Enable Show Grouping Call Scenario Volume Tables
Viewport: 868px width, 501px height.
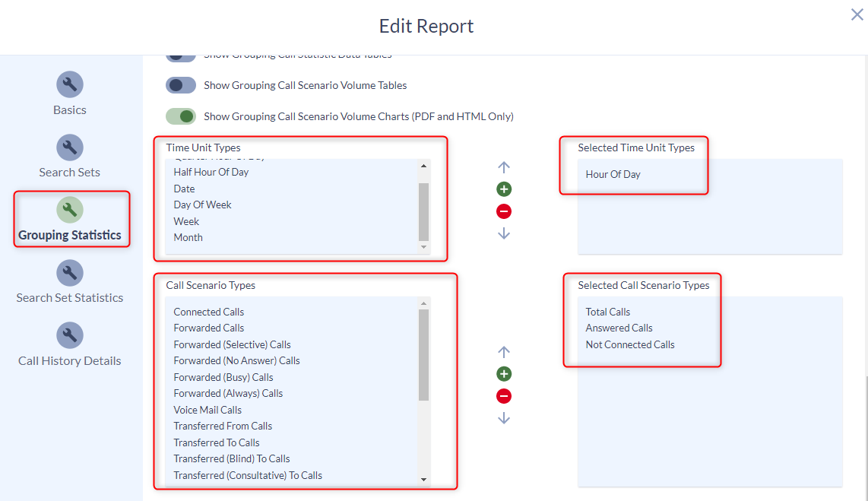[180, 85]
